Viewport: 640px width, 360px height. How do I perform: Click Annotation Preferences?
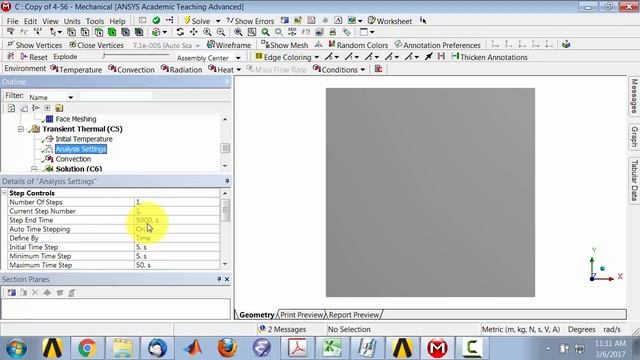click(437, 45)
